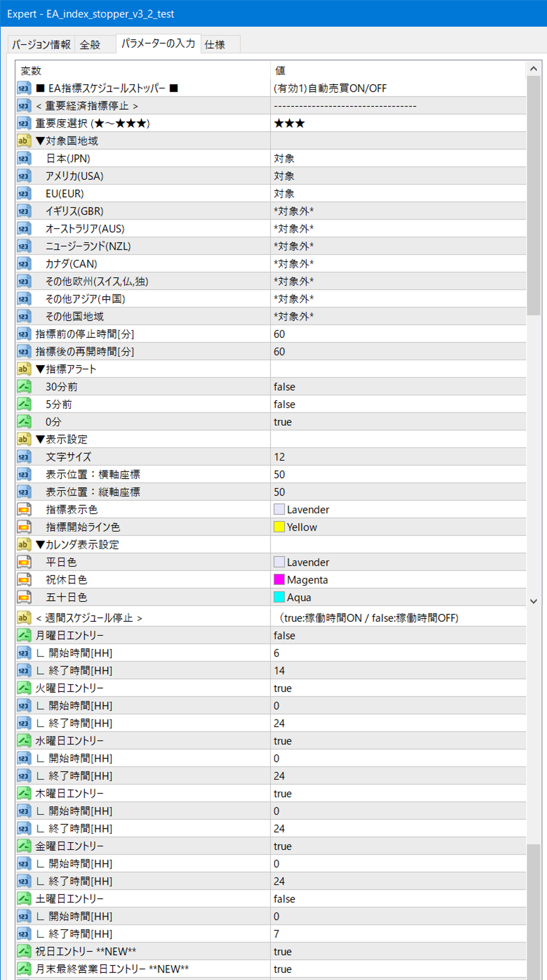This screenshot has width=547, height=980.
Task: Click the bool icon next to 30分前
Action: [x=23, y=387]
